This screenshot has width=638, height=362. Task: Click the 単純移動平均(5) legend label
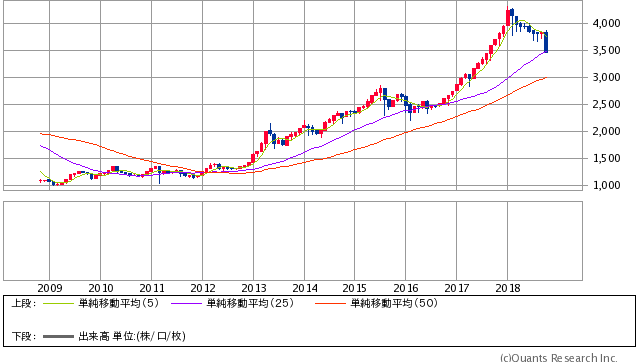click(x=118, y=303)
